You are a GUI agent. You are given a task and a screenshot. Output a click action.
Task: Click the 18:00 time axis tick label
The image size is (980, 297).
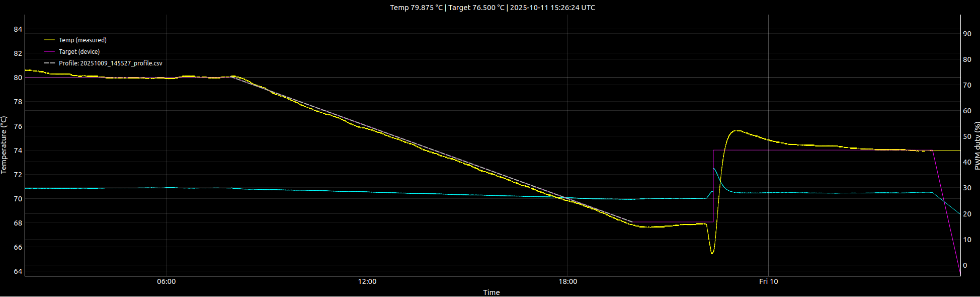pyautogui.click(x=567, y=281)
